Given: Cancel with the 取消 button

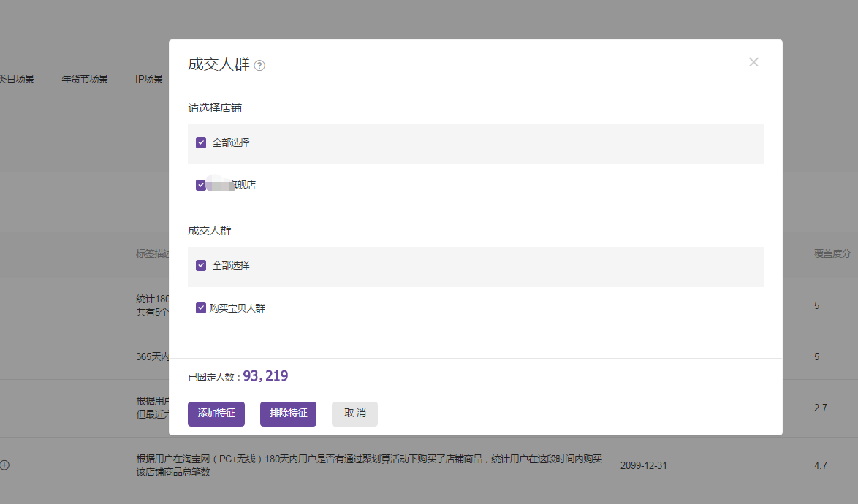Looking at the screenshot, I should (x=354, y=414).
